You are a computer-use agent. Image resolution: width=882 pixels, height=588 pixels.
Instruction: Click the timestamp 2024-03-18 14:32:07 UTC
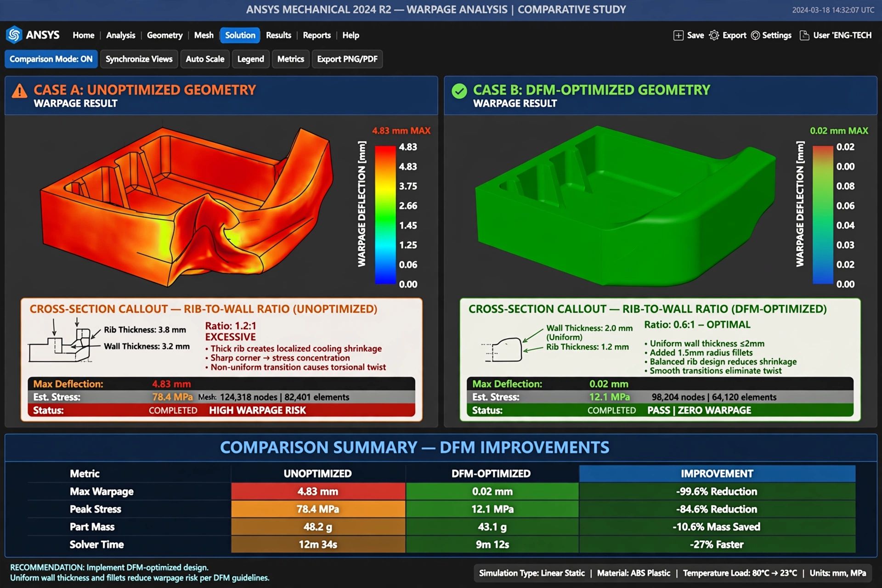(833, 10)
